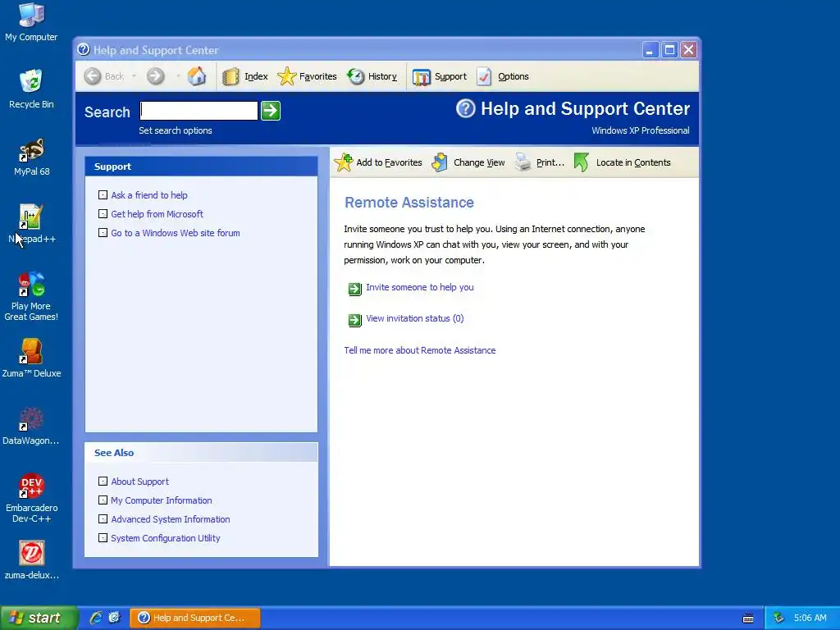Click the Remote Assistance heading

coord(409,203)
